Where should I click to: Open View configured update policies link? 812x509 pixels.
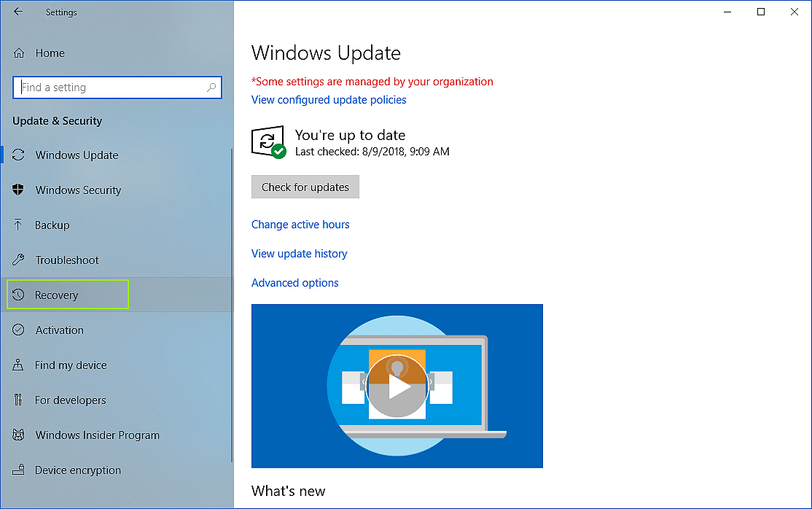(329, 99)
